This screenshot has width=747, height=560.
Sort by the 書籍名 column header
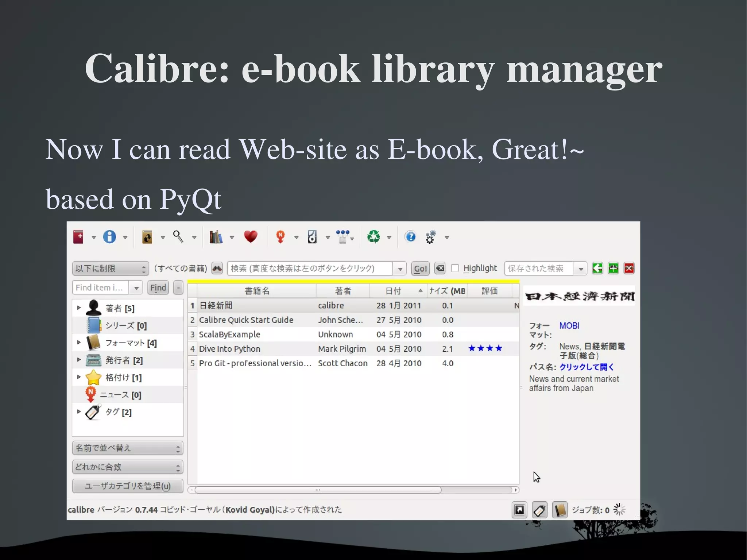pos(257,291)
